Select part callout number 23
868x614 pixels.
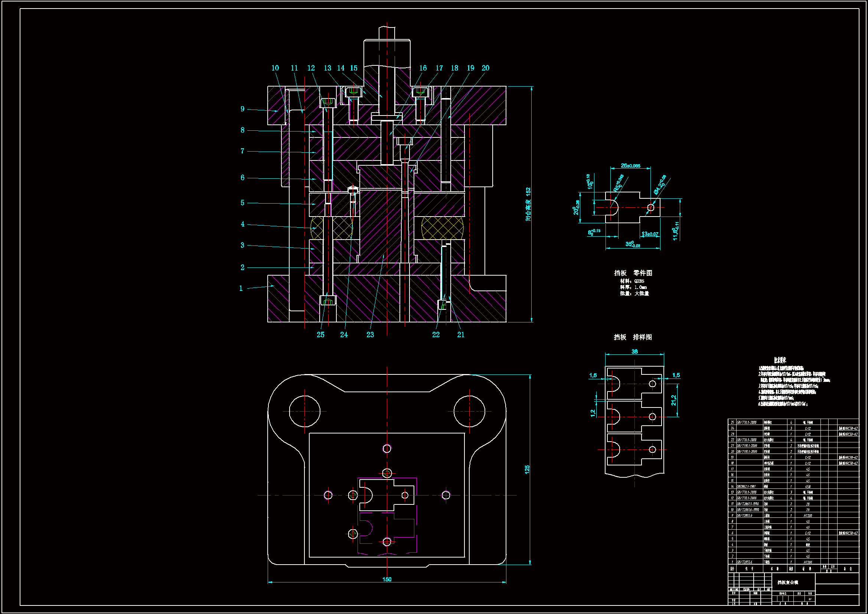(x=370, y=335)
